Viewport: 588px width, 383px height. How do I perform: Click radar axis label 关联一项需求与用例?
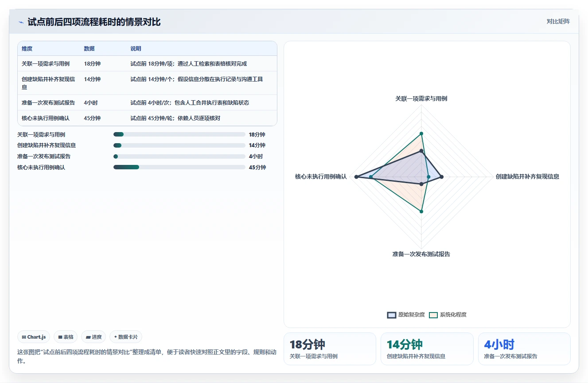click(421, 98)
